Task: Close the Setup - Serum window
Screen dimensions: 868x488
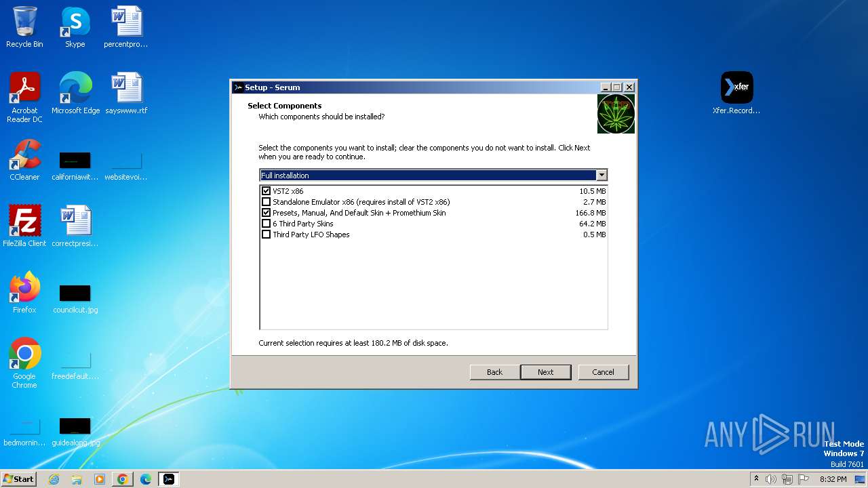Action: click(629, 87)
